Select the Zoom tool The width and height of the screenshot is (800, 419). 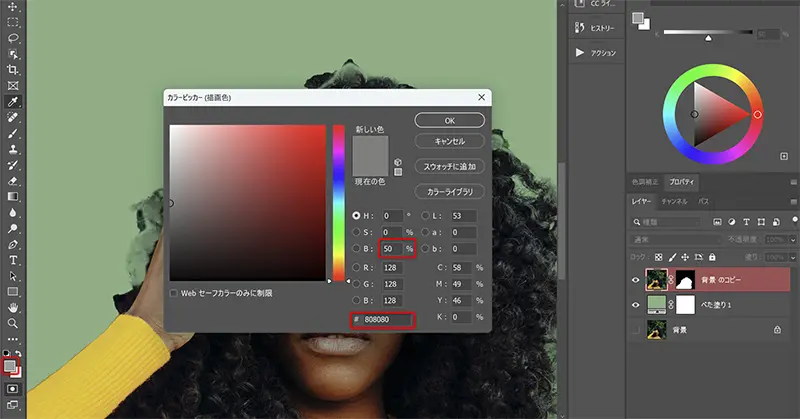13,324
